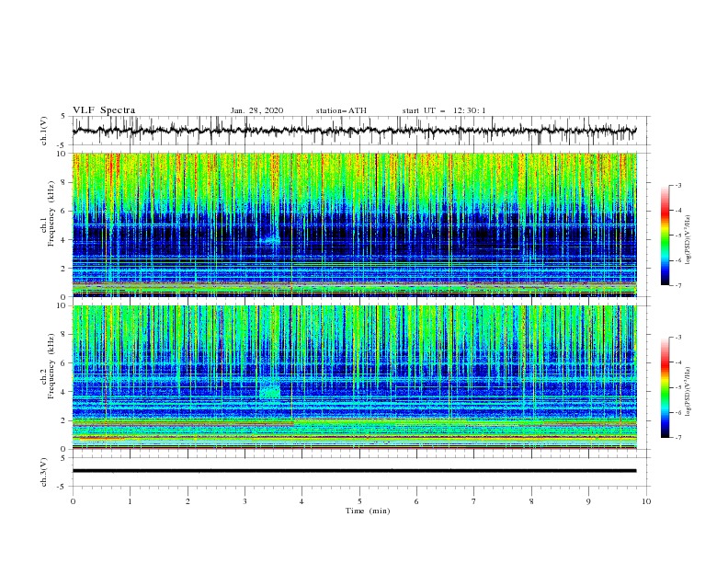
Task: Click the time-axis tick label "7" at the bottom
Action: click(x=474, y=501)
